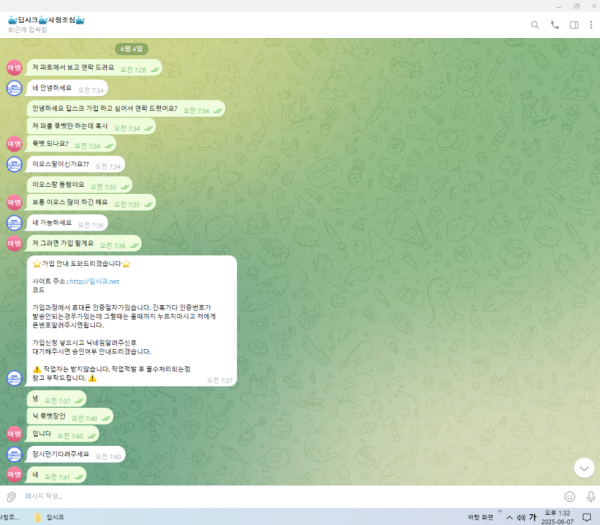Click the 6월 4일 date badge
Image resolution: width=600 pixels, height=525 pixels.
(x=131, y=49)
